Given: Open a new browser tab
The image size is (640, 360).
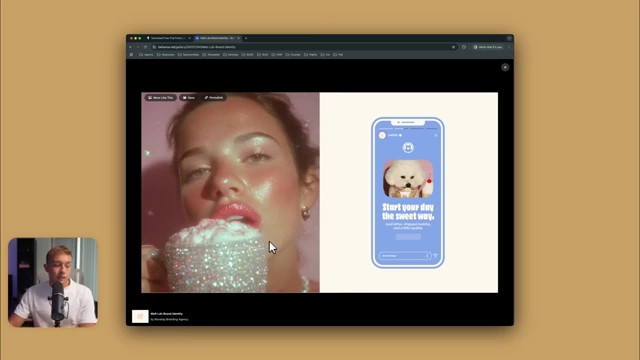Looking at the screenshot, I should 246,38.
